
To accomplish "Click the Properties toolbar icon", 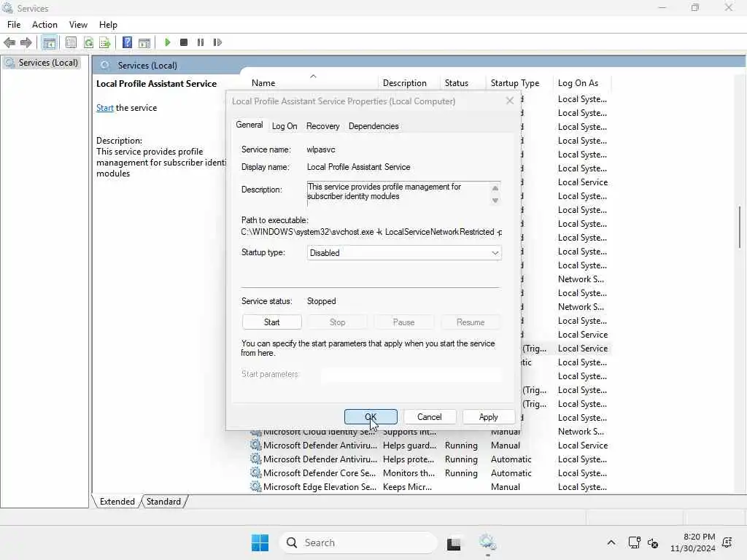I will pyautogui.click(x=71, y=42).
